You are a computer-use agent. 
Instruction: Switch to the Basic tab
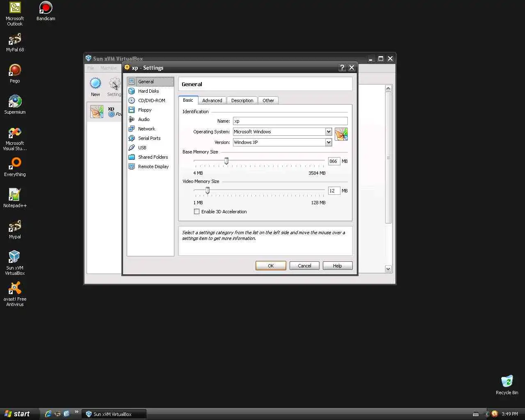coord(188,100)
